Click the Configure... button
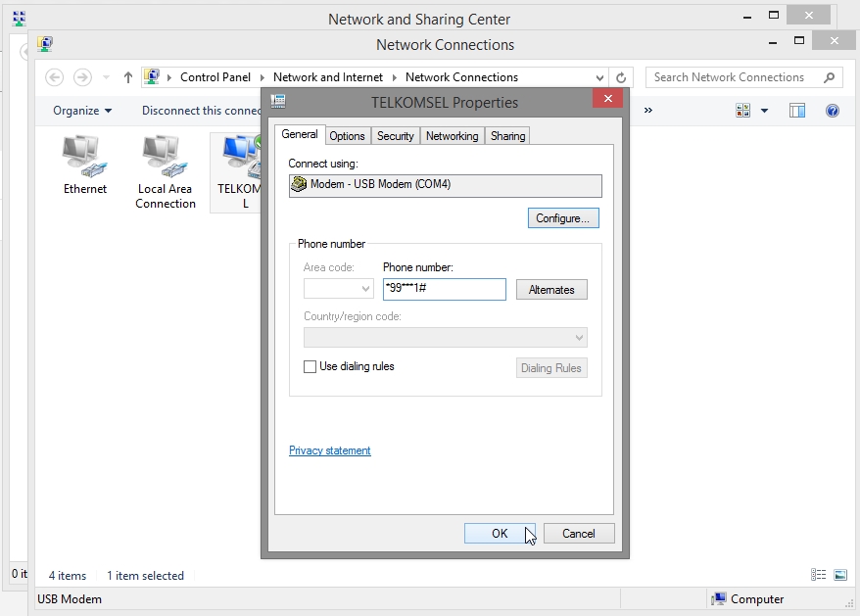The image size is (860, 616). tap(563, 217)
